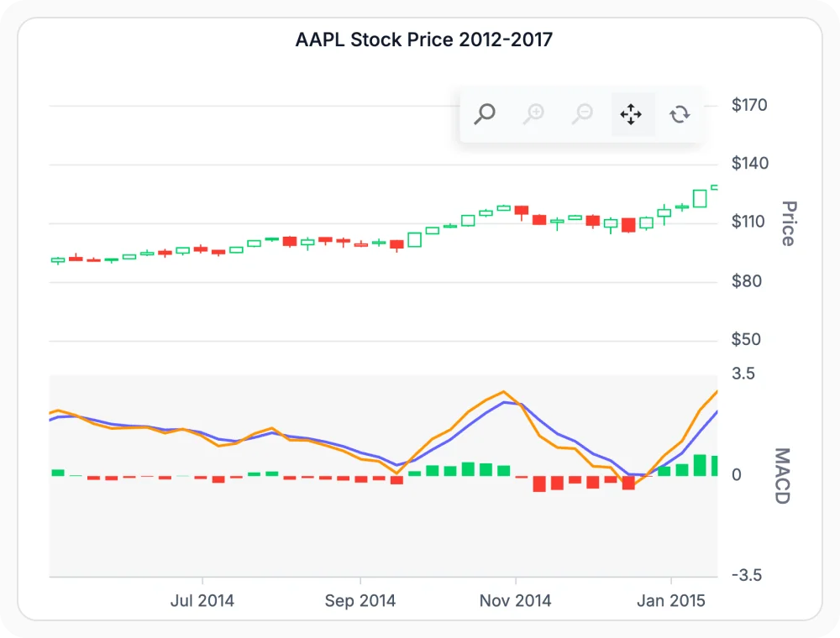Click the Sep 2014 date label
The width and height of the screenshot is (840, 638).
coord(360,600)
